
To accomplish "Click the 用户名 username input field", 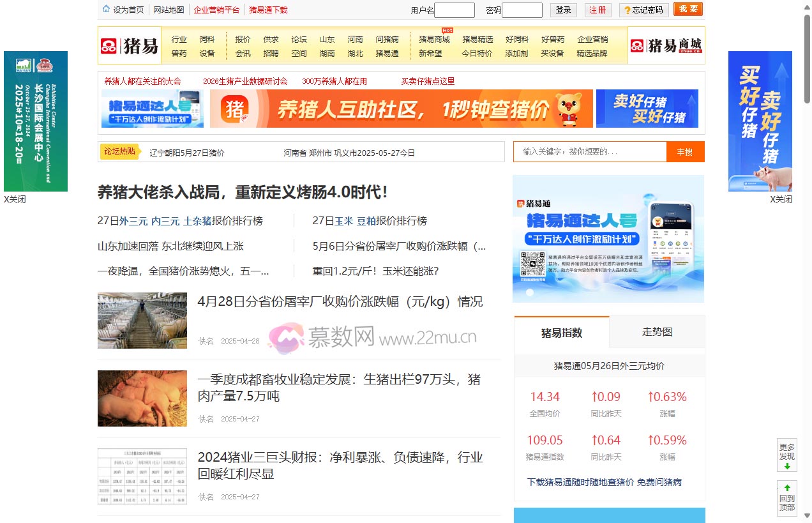I will click(x=454, y=10).
